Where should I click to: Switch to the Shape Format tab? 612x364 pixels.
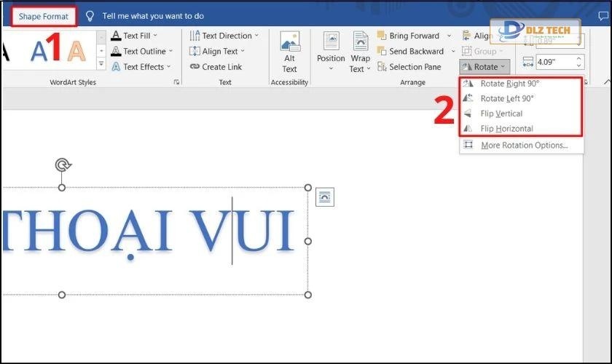tap(44, 16)
